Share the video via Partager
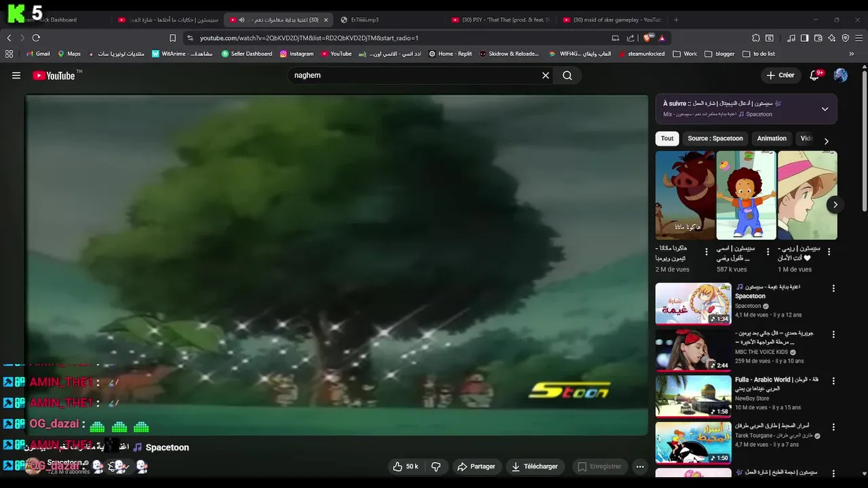The width and height of the screenshot is (868, 488). 476,466
